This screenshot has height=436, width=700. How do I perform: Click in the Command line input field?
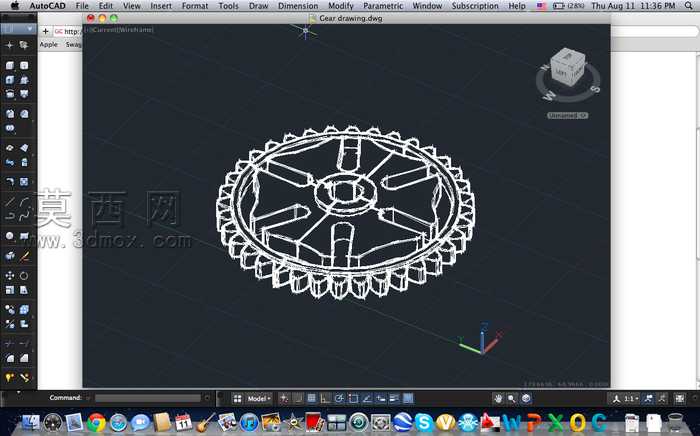pos(148,398)
